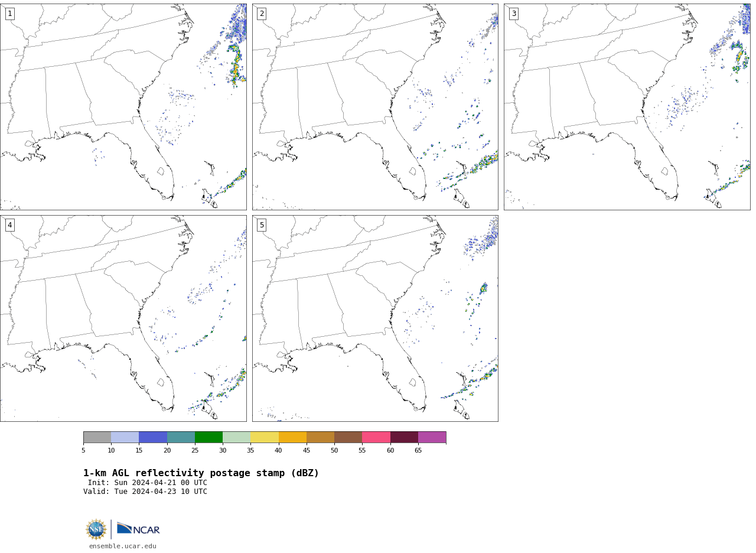This screenshot has height=553, width=756.
Task: Click the teal 20-25 dBZ swatch
Action: [x=181, y=437]
